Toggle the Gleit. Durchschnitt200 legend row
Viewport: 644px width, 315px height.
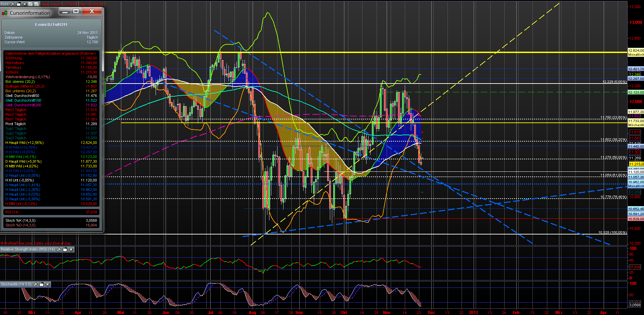tap(23, 105)
